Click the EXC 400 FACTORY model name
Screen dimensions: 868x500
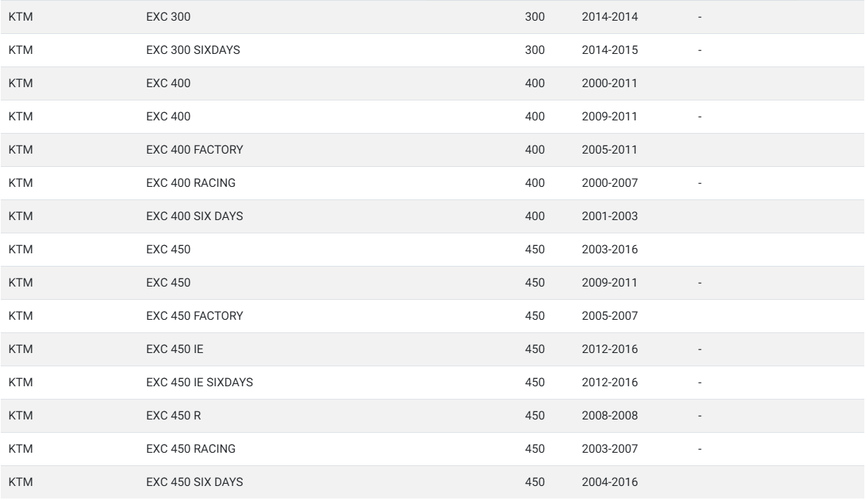coord(194,149)
